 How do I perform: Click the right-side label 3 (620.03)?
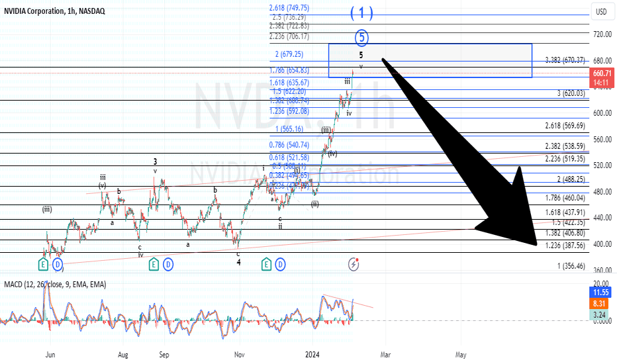(x=571, y=93)
